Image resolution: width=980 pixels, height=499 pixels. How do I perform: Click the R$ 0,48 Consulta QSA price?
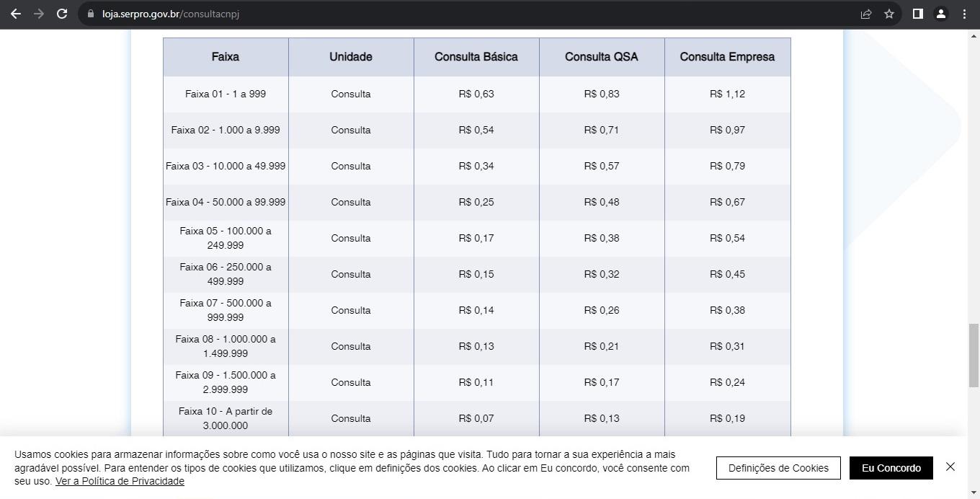tap(602, 202)
